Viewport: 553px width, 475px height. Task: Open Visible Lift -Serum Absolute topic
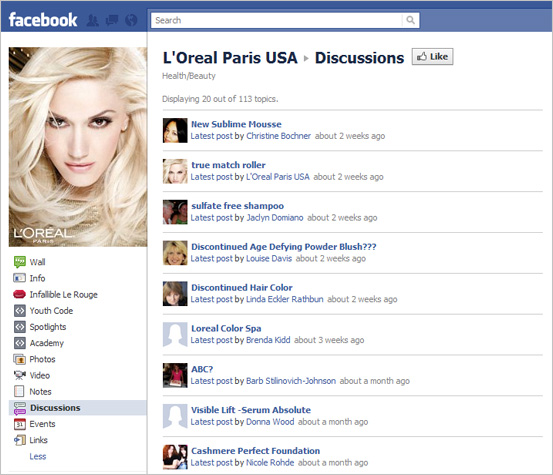(x=251, y=410)
